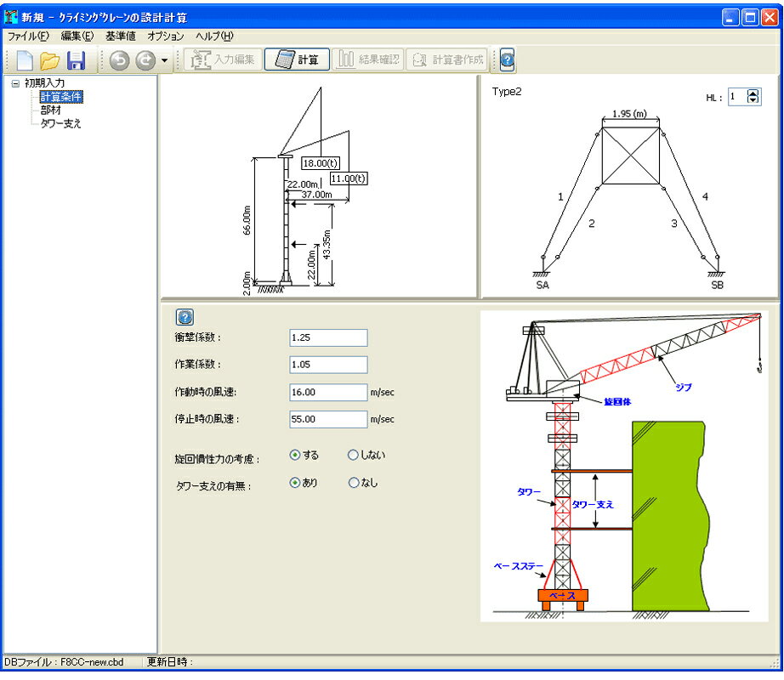
Task: Open the 編集(E) menu
Action: [x=77, y=36]
